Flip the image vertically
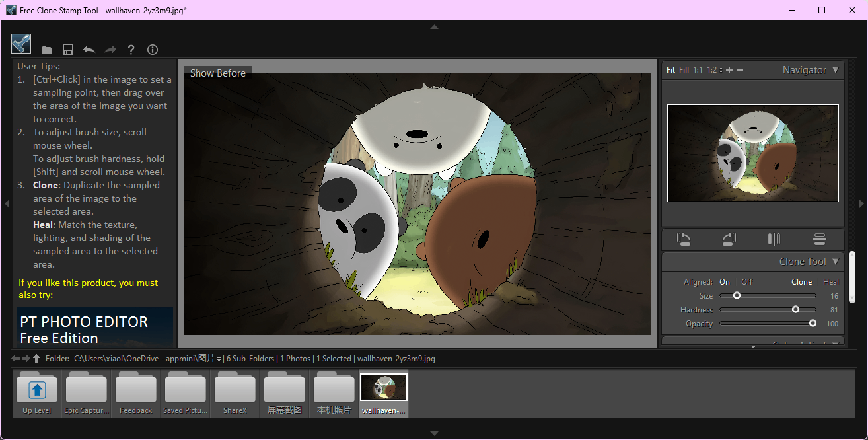 tap(820, 239)
